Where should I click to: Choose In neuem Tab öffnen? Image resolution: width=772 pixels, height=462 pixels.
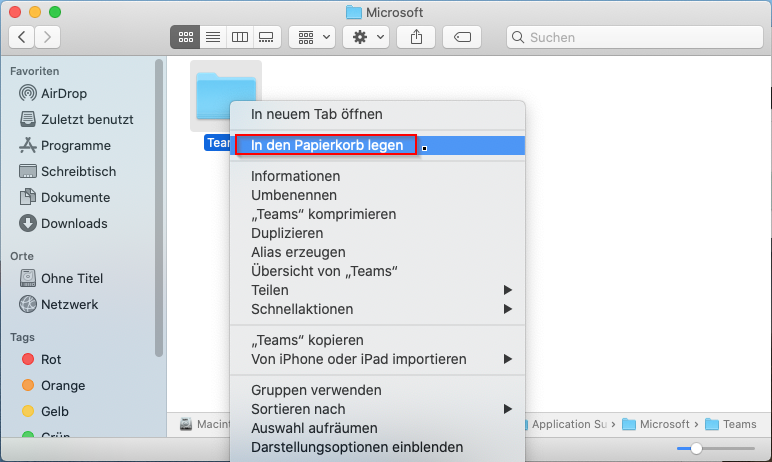pos(377,114)
